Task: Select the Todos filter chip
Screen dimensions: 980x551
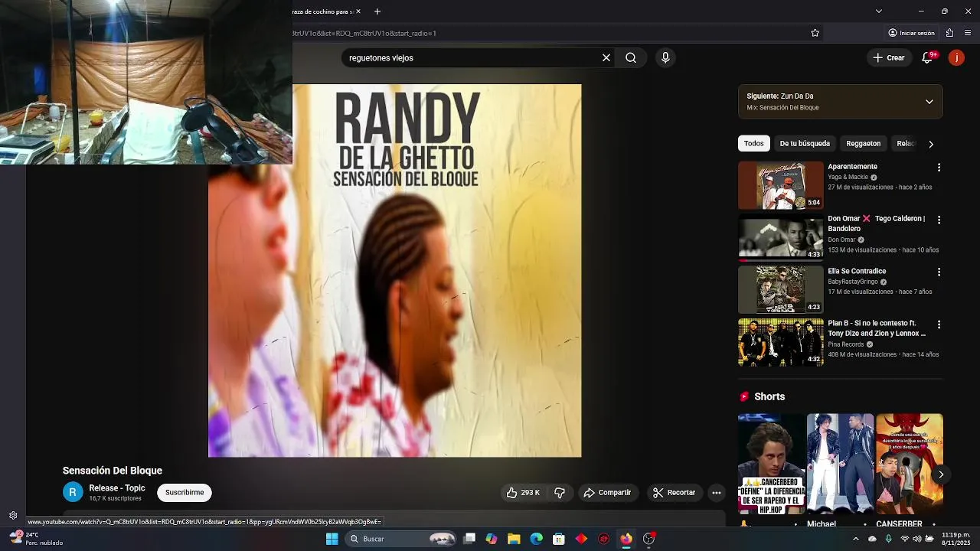Action: tap(754, 143)
